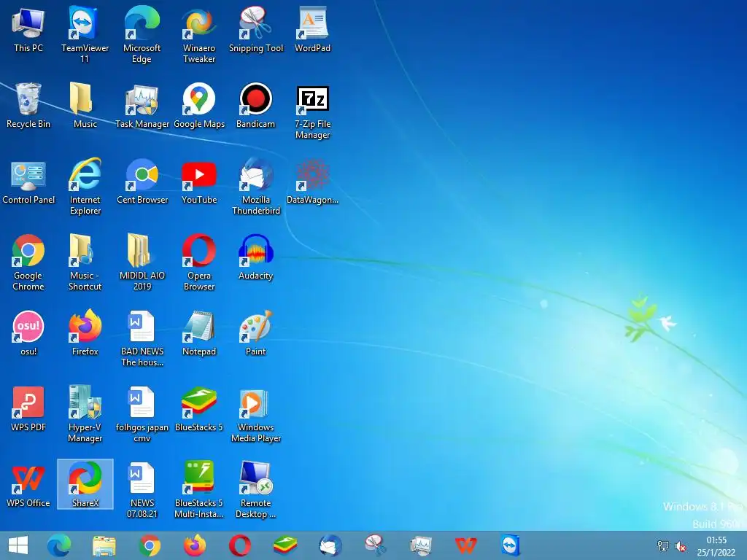Open TeamViewer from the taskbar
The width and height of the screenshot is (747, 560).
point(510,545)
